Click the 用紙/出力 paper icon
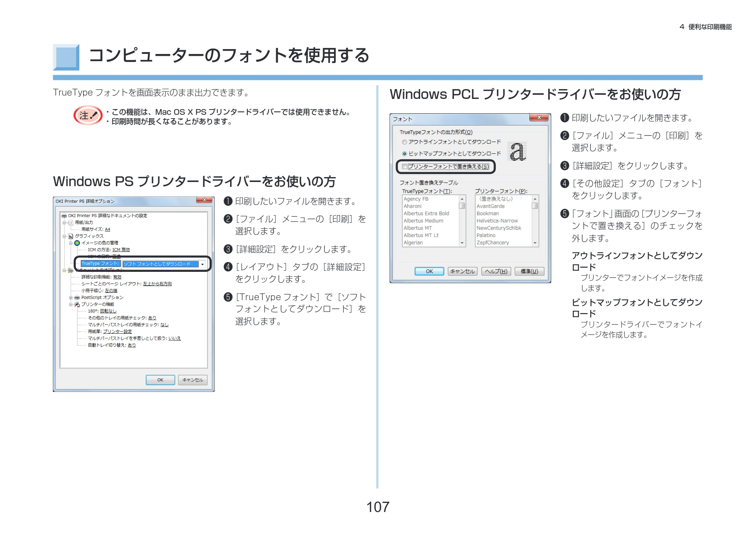 click(71, 223)
